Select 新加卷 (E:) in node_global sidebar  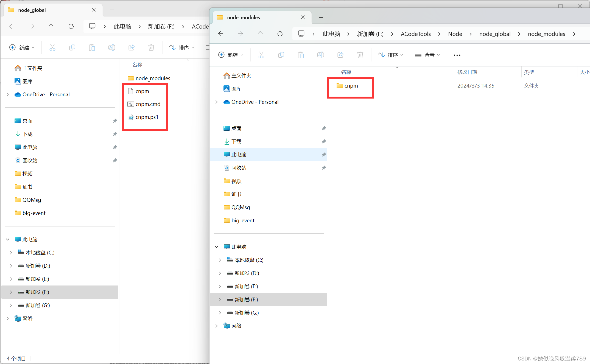(60, 279)
